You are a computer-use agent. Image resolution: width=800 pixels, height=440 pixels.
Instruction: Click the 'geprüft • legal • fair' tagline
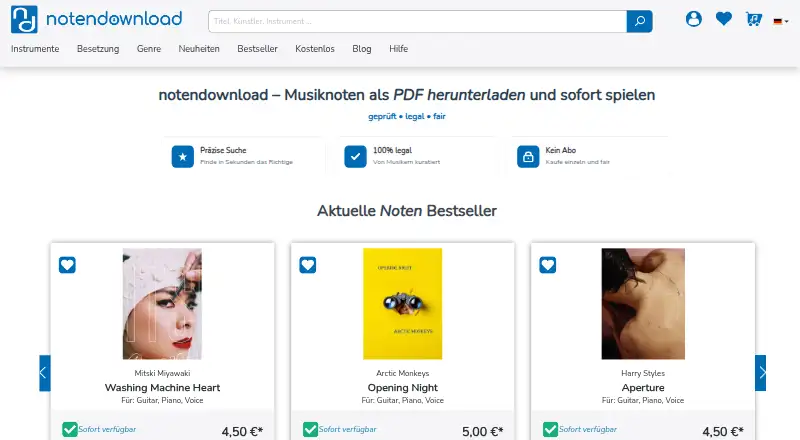tap(407, 116)
